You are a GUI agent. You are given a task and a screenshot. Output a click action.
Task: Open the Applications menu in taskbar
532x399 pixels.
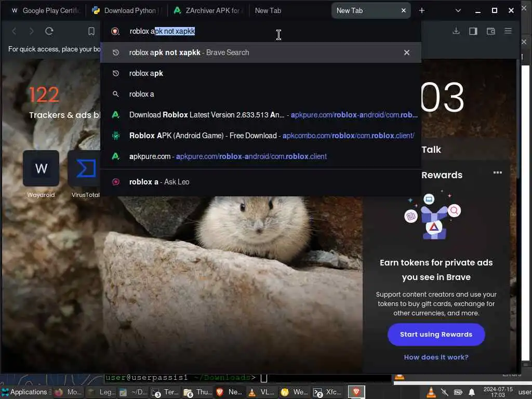[26, 392]
